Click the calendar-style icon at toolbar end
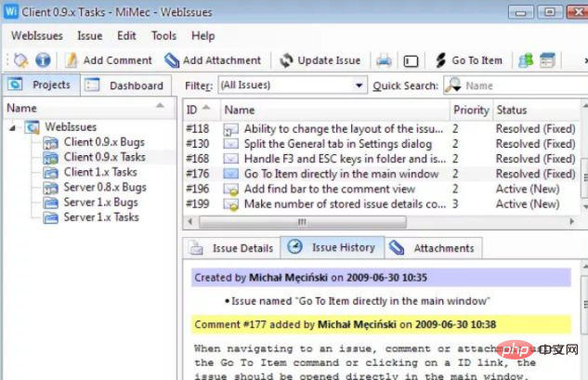 [x=547, y=60]
